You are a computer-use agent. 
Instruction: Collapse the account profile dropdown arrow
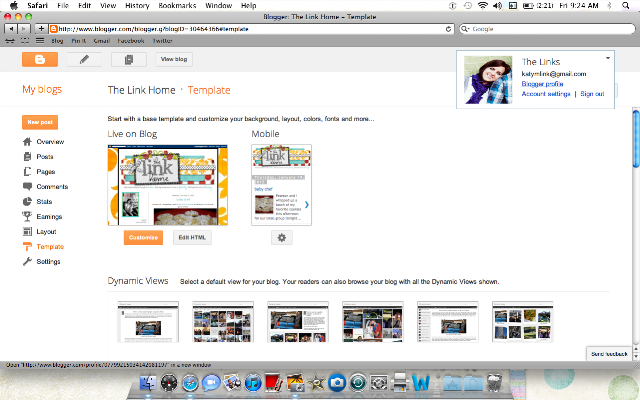(x=608, y=58)
